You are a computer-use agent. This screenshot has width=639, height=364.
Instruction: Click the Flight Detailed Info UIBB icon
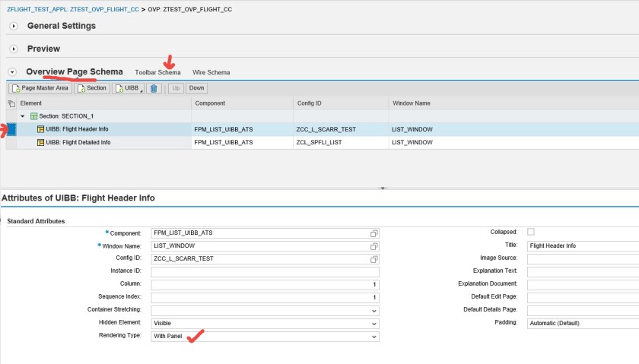pyautogui.click(x=40, y=142)
